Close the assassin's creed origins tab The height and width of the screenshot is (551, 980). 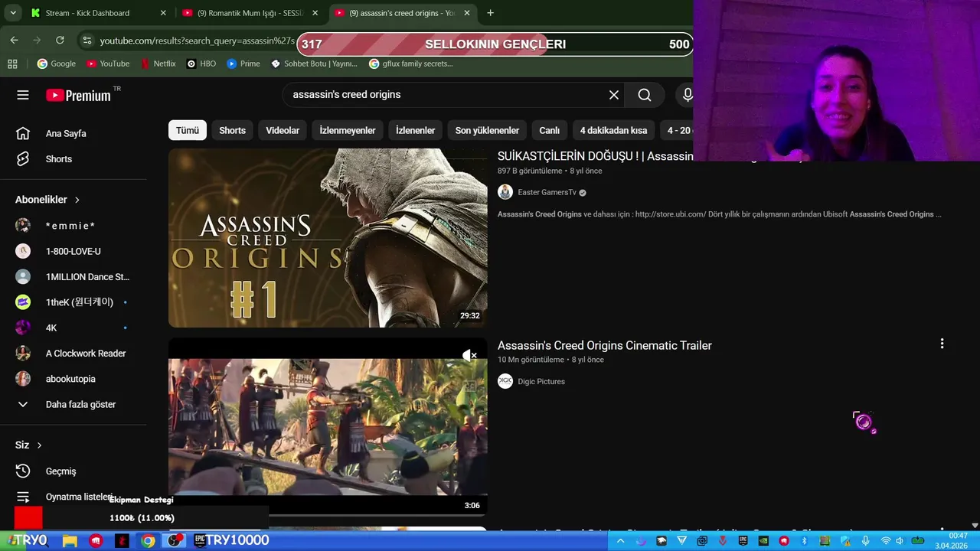pyautogui.click(x=468, y=13)
